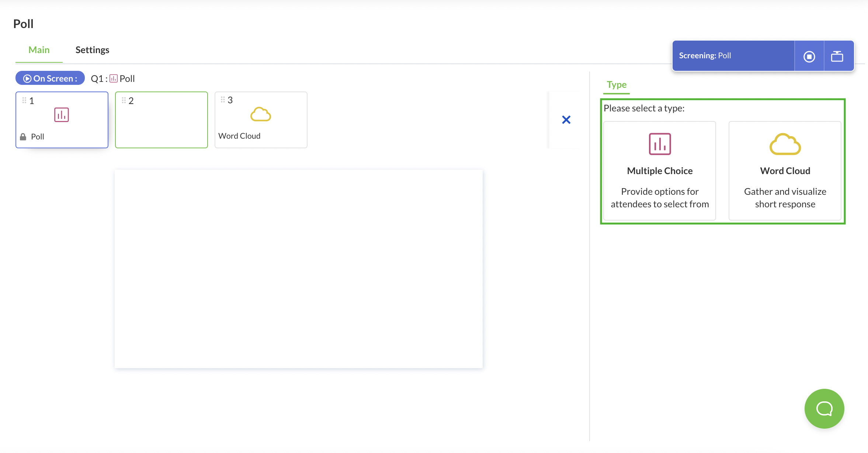This screenshot has width=868, height=453.
Task: Click the On Screen button
Action: click(50, 78)
